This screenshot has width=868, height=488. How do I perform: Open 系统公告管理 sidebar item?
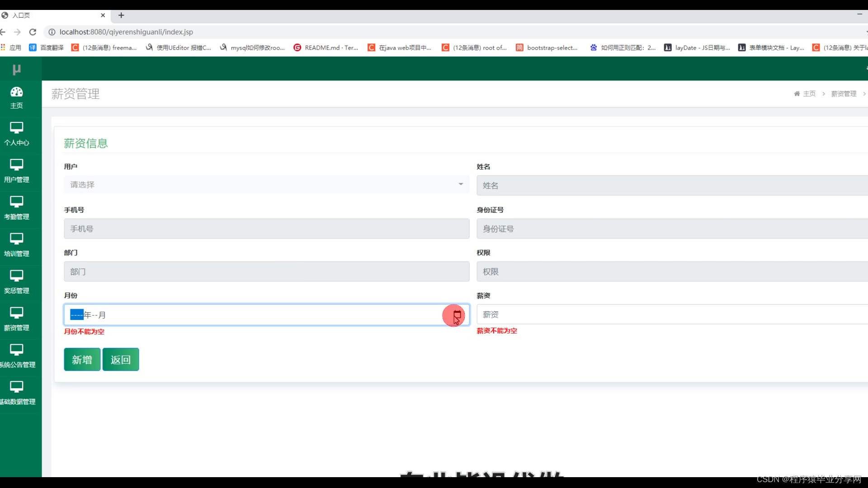pos(17,357)
